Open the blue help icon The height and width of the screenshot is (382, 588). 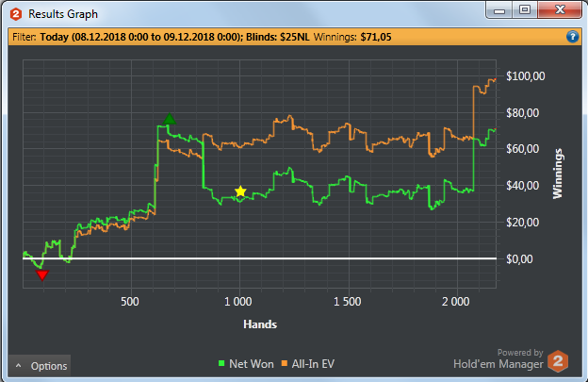pos(572,37)
